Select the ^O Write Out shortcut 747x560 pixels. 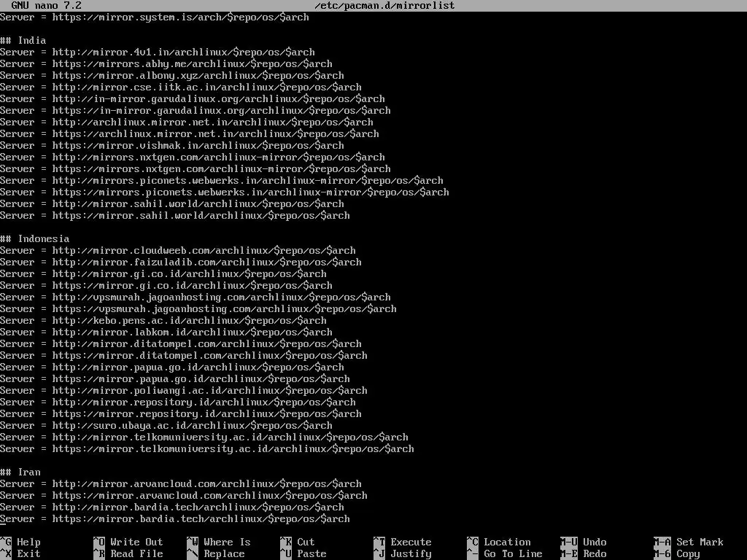(x=128, y=542)
